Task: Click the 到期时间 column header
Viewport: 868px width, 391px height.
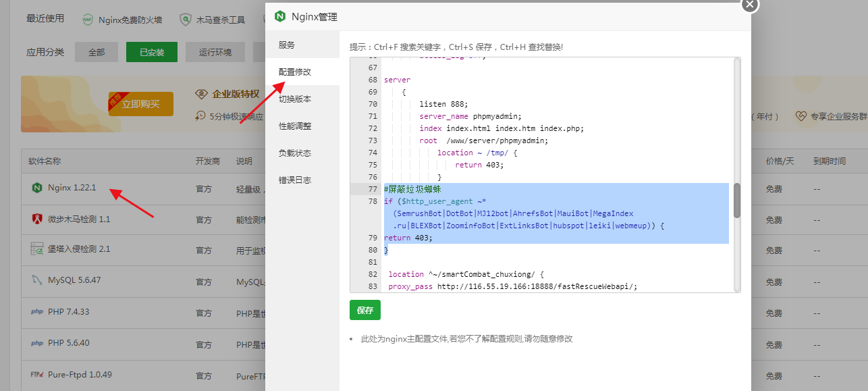Action: [830, 161]
